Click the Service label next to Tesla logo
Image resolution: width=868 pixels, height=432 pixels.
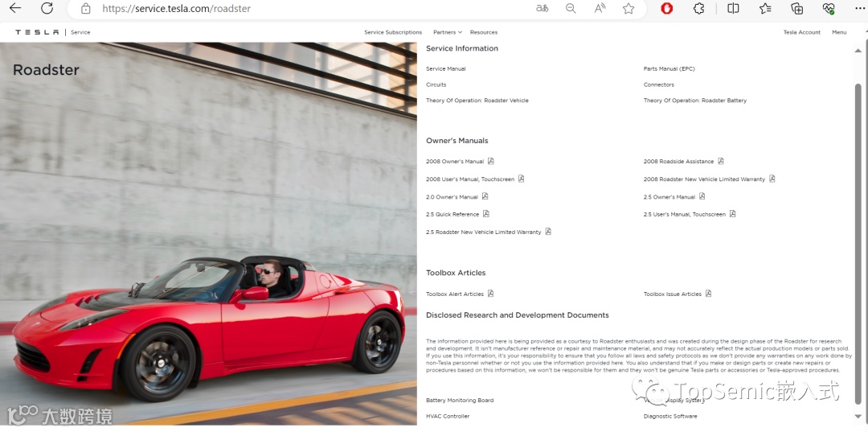(x=80, y=32)
